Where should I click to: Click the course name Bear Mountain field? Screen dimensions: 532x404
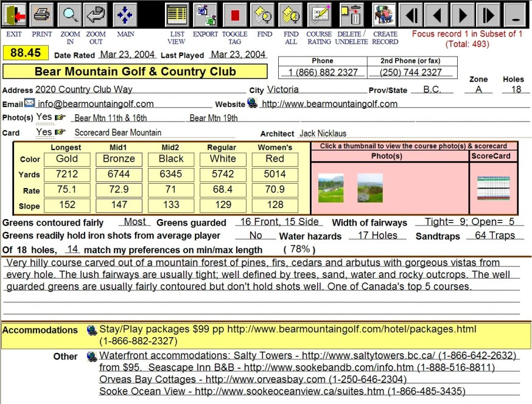tap(135, 72)
